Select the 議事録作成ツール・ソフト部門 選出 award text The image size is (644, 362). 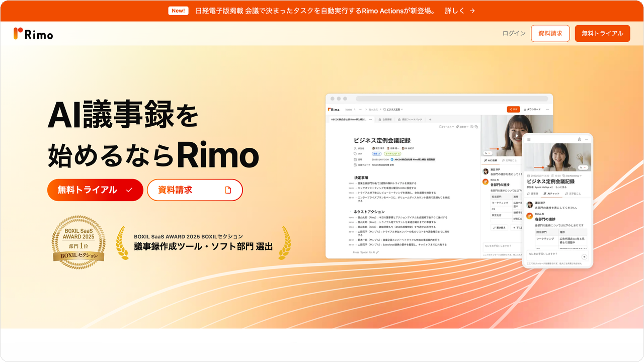point(203,246)
